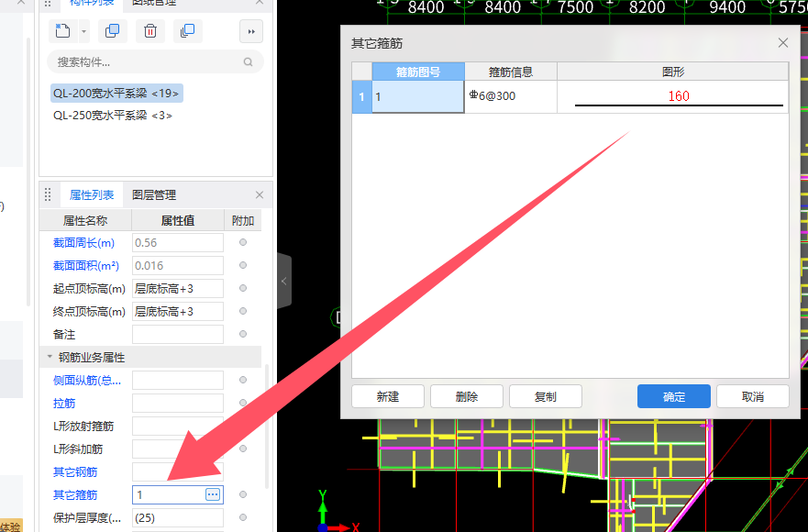Click 复制 button in dialog
The height and width of the screenshot is (532, 808).
click(x=546, y=396)
